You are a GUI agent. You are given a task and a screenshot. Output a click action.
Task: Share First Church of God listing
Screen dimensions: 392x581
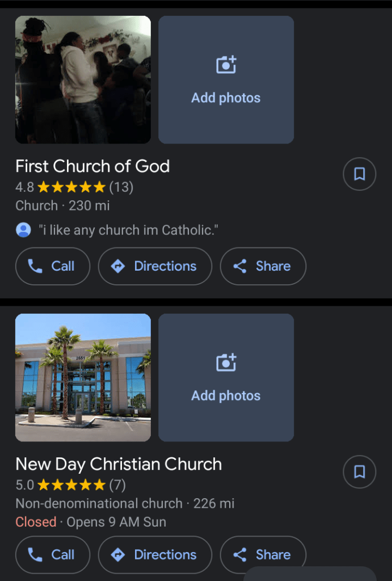[263, 266]
